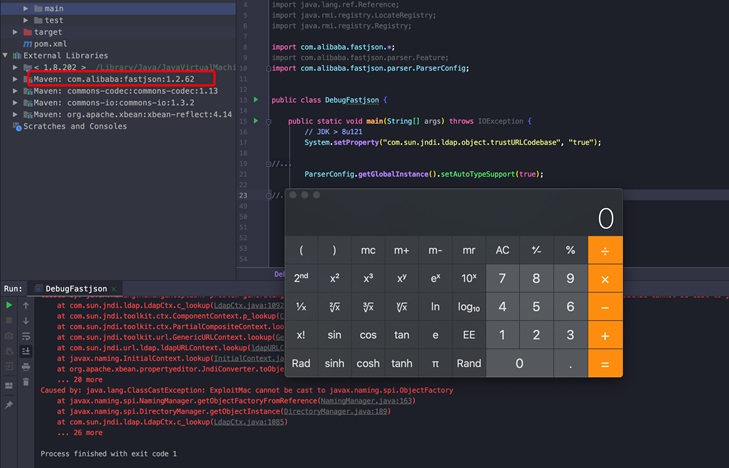Expand the commons-io:1.3.2 Maven library
729x468 pixels.
[15, 103]
